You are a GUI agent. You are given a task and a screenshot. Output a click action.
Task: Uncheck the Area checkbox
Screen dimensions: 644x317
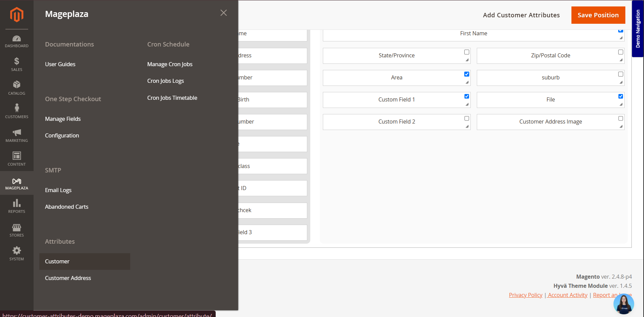(467, 74)
